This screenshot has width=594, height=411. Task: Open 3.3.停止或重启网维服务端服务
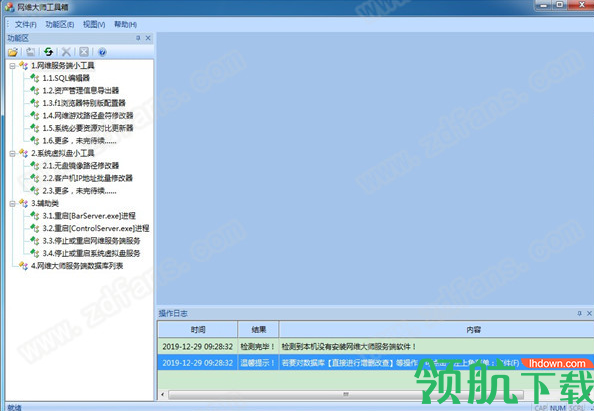91,241
